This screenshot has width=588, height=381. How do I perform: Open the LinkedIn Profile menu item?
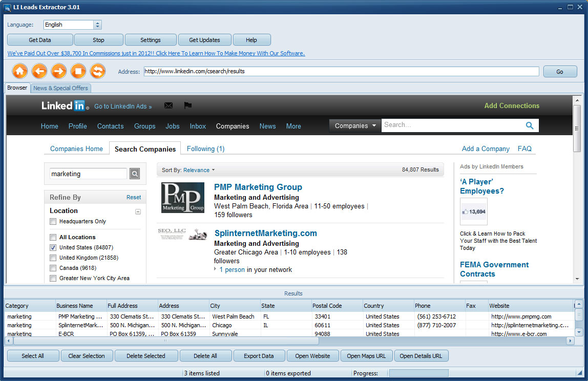(x=78, y=126)
